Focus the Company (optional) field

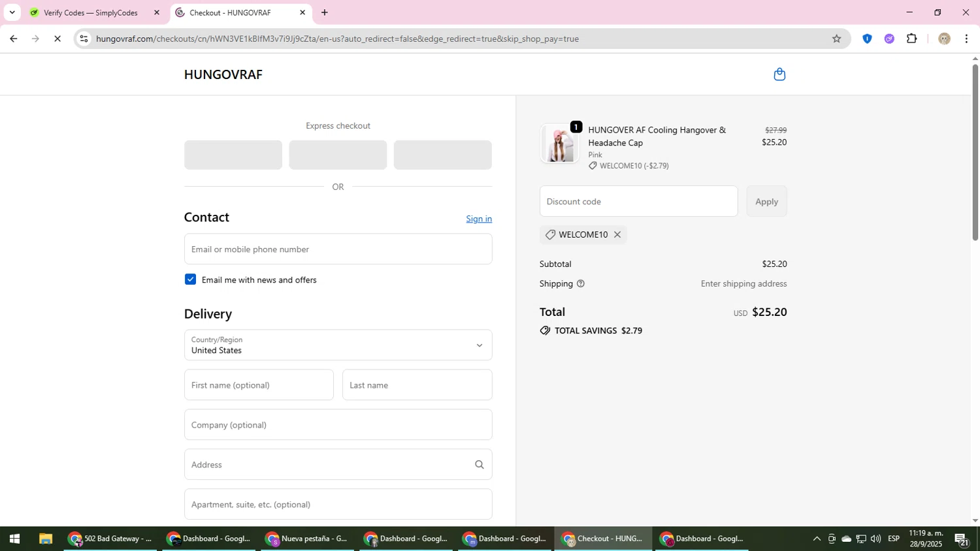point(338,425)
